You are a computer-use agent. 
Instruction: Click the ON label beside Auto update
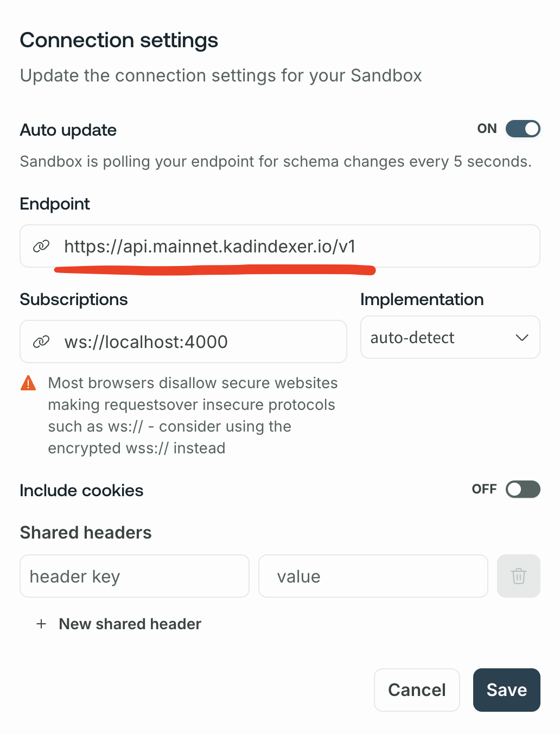point(487,129)
